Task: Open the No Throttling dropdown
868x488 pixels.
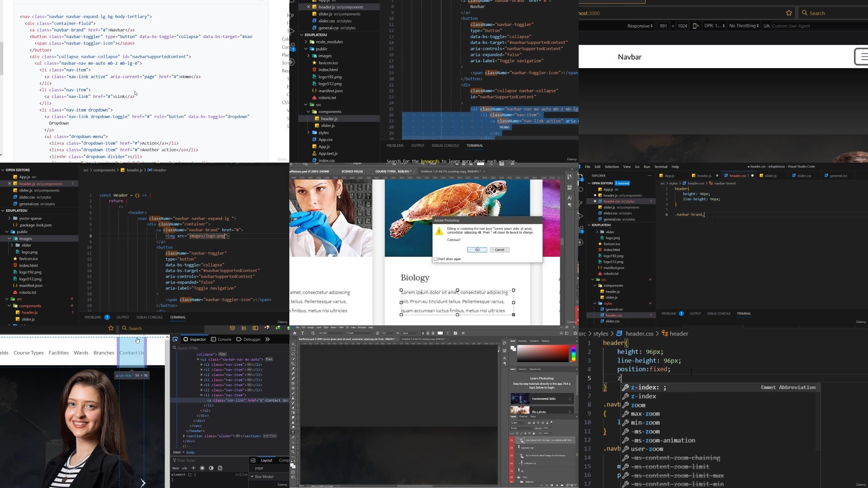Action: click(x=744, y=26)
